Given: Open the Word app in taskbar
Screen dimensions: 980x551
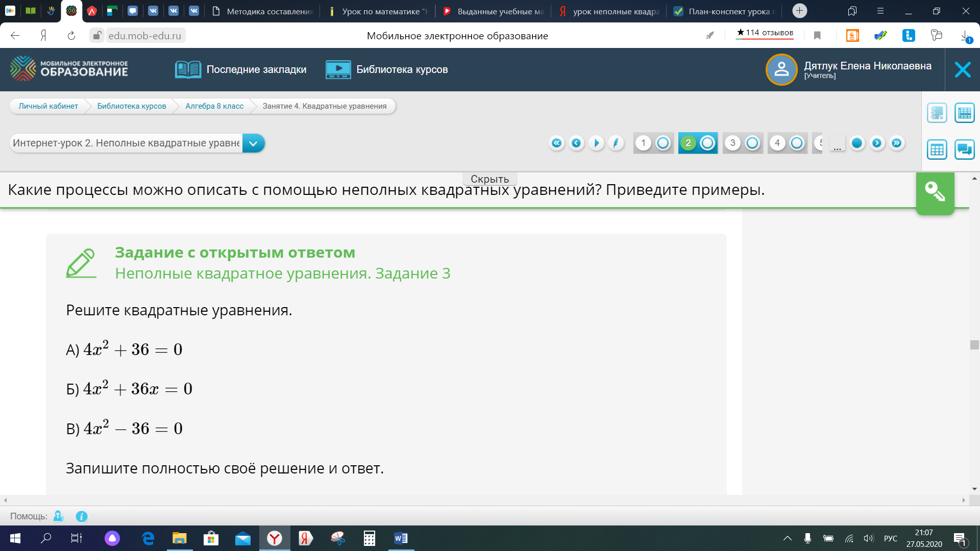Looking at the screenshot, I should click(401, 538).
